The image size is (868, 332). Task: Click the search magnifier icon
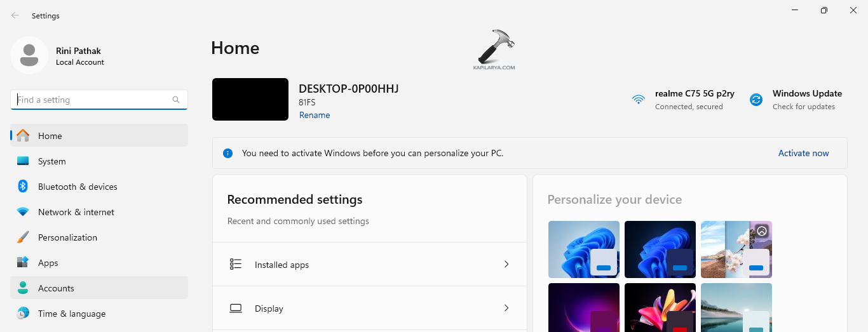(176, 100)
